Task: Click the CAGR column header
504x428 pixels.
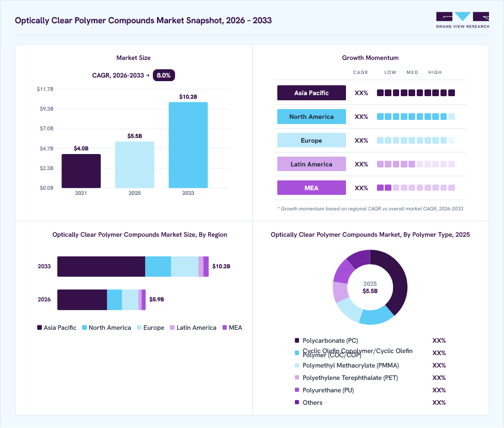Action: point(360,72)
